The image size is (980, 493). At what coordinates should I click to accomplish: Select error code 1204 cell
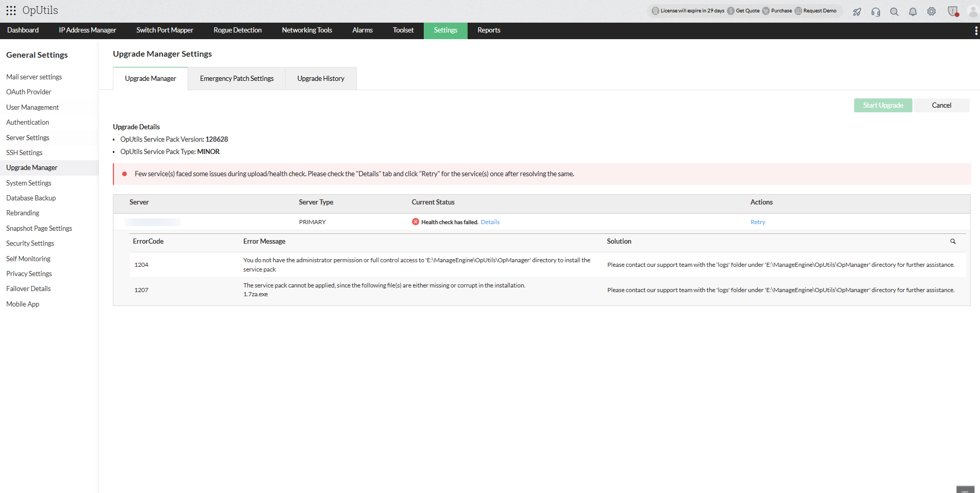[x=141, y=265]
